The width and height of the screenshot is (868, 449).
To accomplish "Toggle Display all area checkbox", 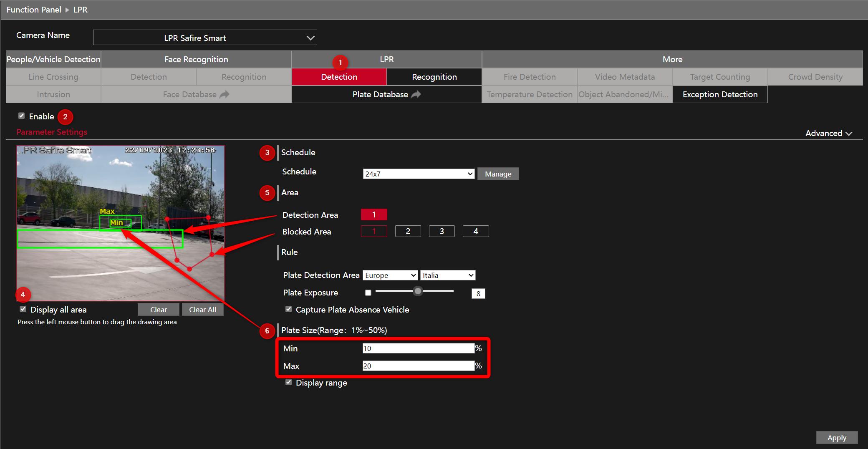I will [23, 309].
